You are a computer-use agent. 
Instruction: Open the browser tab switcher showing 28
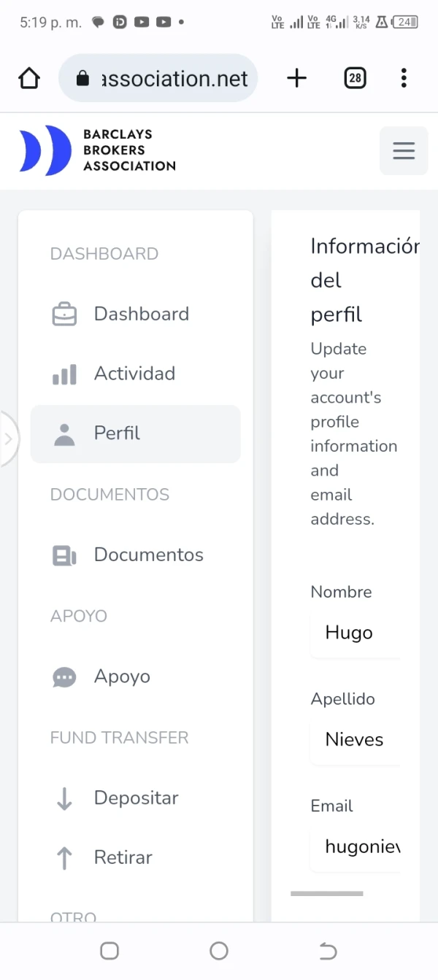[355, 78]
